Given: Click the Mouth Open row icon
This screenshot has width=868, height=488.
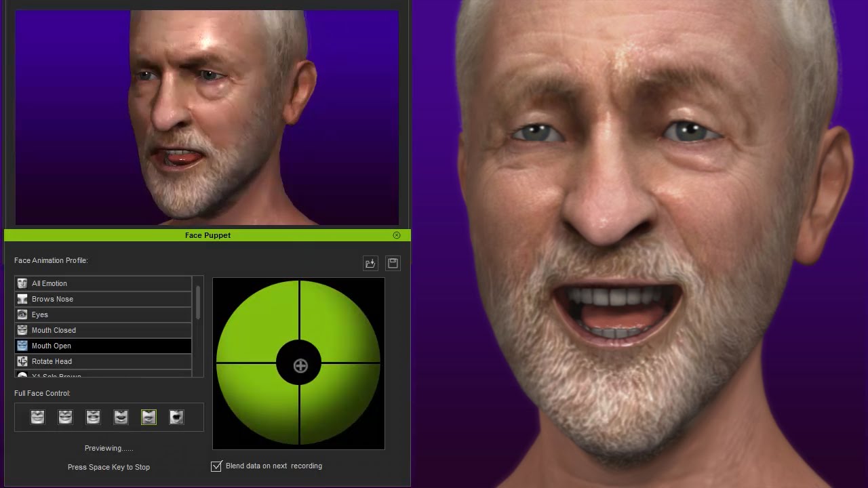Looking at the screenshot, I should [22, 346].
